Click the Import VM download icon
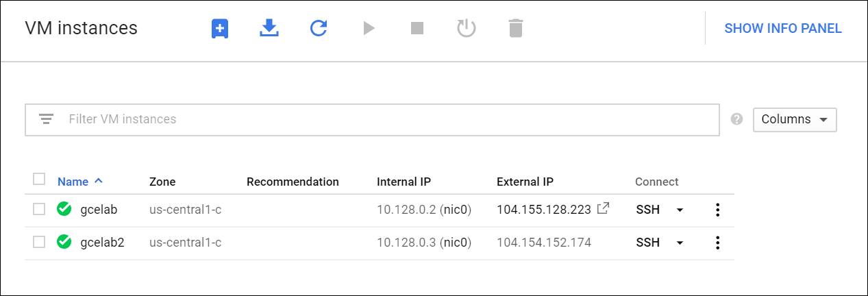The image size is (868, 296). [x=269, y=28]
